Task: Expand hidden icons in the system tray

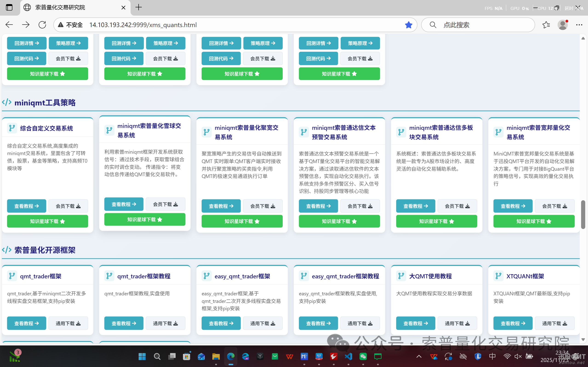Action: pyautogui.click(x=419, y=357)
